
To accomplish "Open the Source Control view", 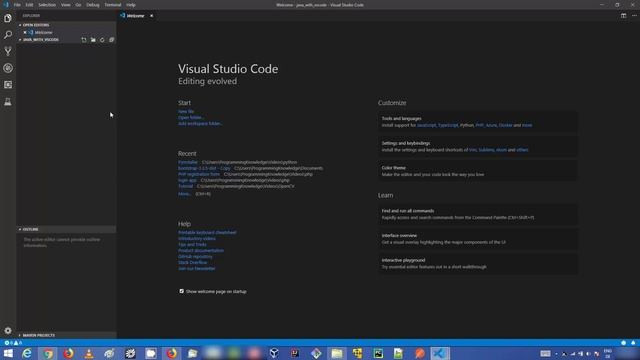I will pos(8,51).
